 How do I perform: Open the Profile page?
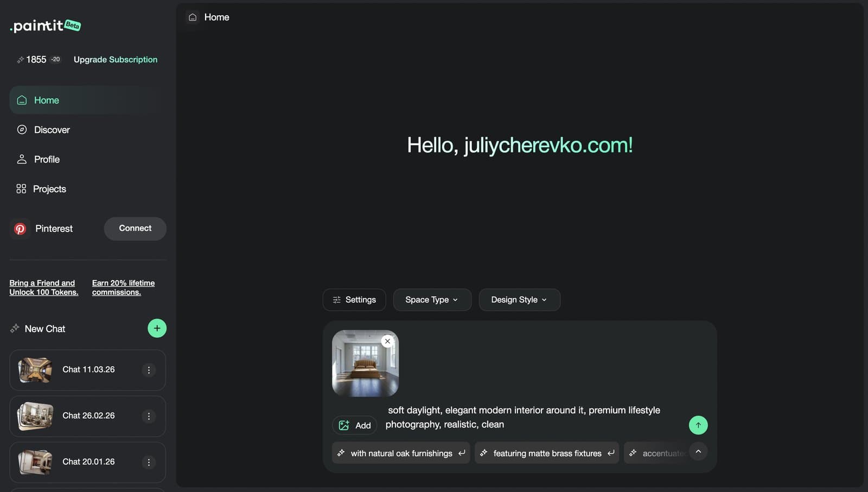(x=47, y=159)
